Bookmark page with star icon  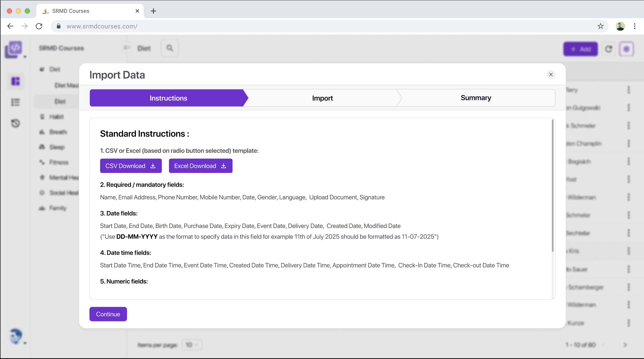[x=601, y=26]
